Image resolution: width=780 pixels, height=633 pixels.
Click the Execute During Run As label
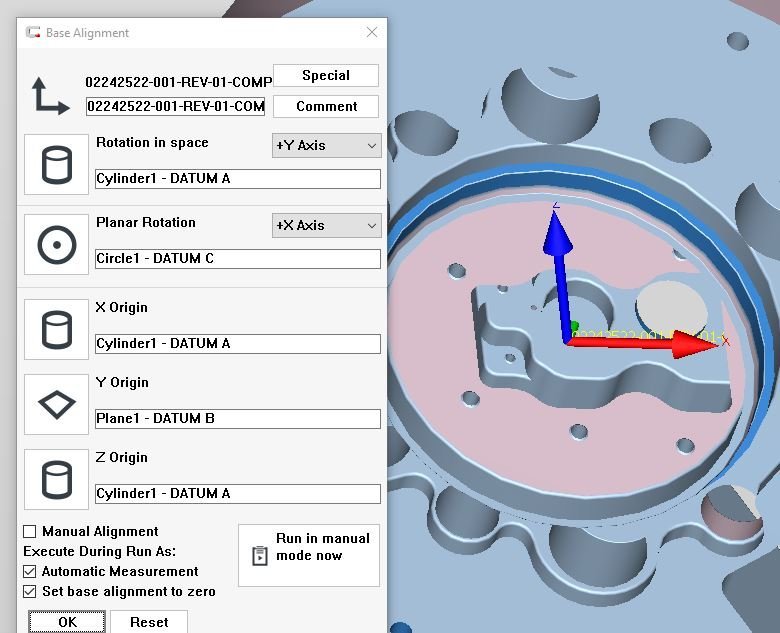click(x=99, y=551)
